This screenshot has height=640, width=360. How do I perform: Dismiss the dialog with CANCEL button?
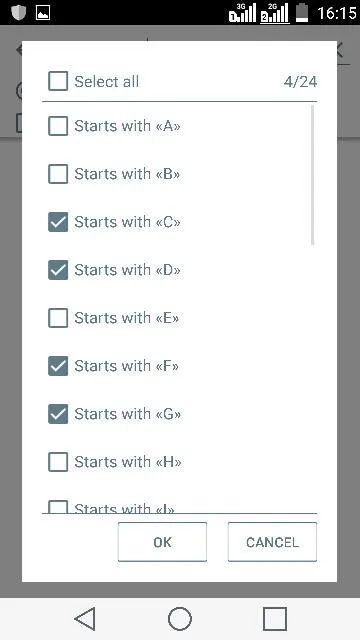(272, 542)
